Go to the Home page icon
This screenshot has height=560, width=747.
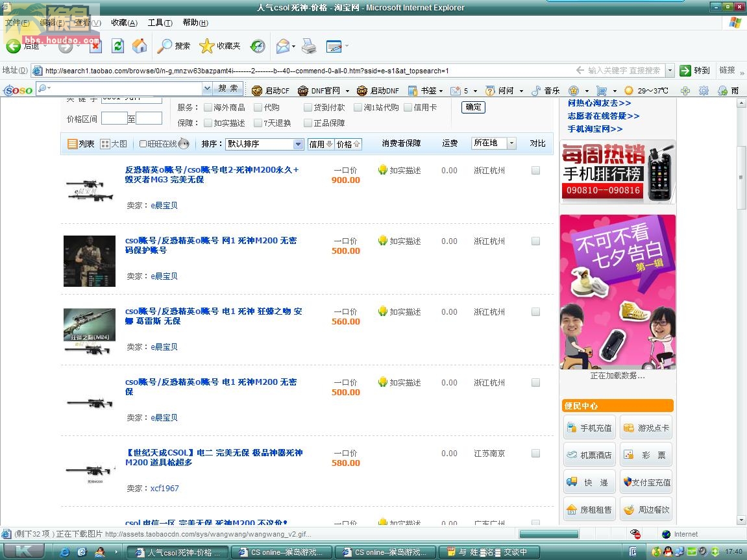[140, 45]
